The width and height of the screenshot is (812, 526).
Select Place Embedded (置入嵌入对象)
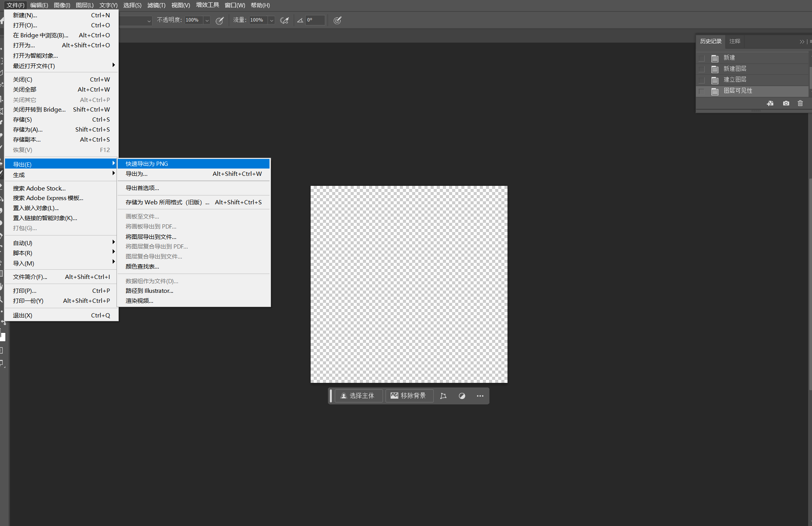61,208
